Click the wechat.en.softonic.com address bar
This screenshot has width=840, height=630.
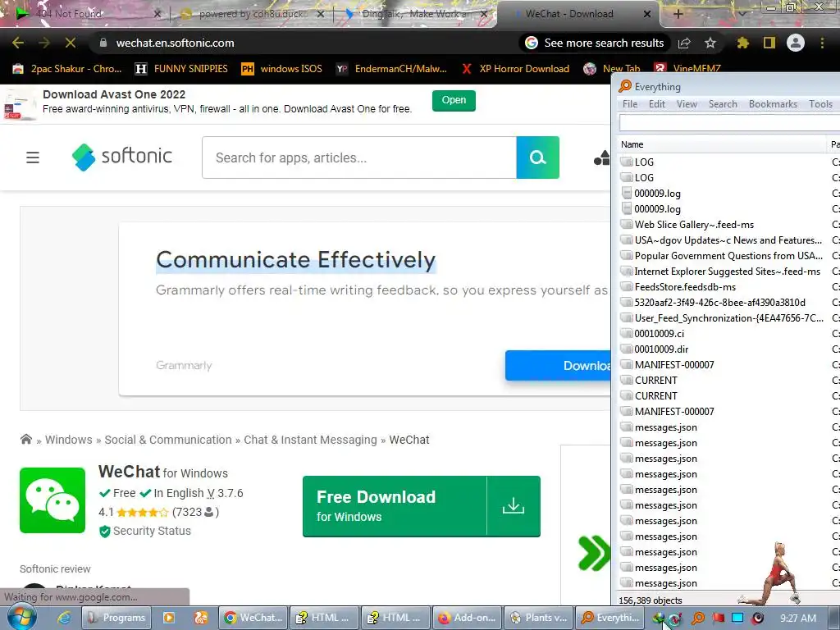(175, 43)
